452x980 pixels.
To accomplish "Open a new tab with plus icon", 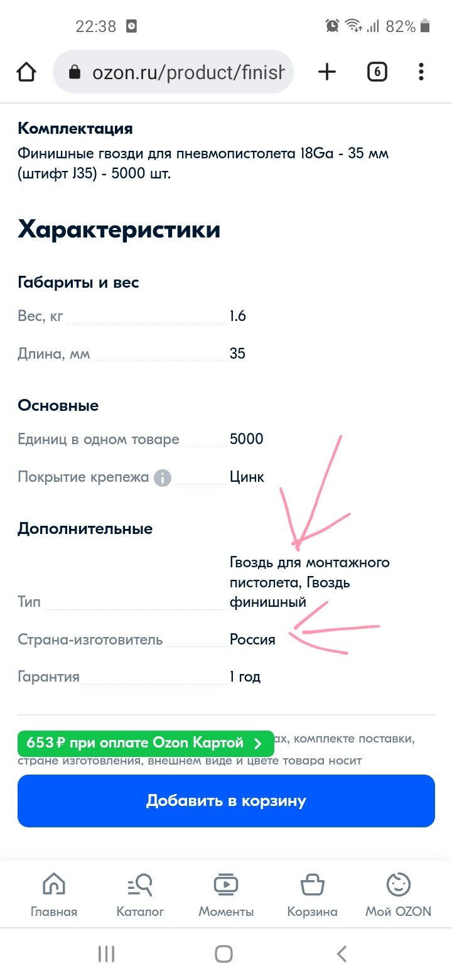I will coord(327,72).
